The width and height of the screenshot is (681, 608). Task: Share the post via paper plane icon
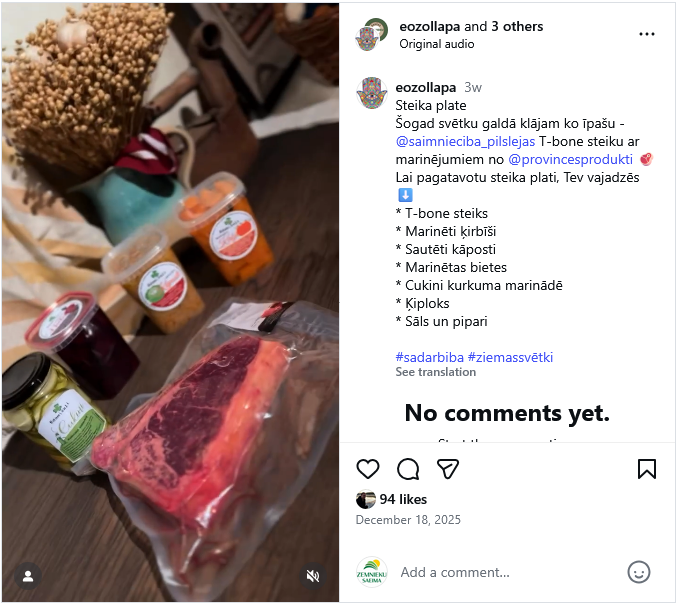tap(448, 469)
